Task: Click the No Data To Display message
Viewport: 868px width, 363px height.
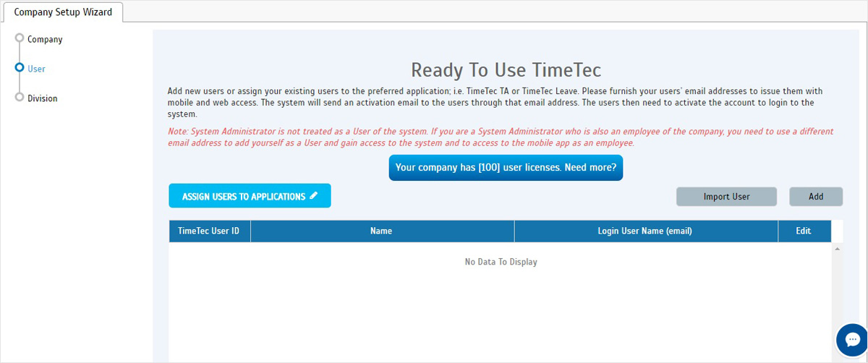Action: pyautogui.click(x=501, y=262)
